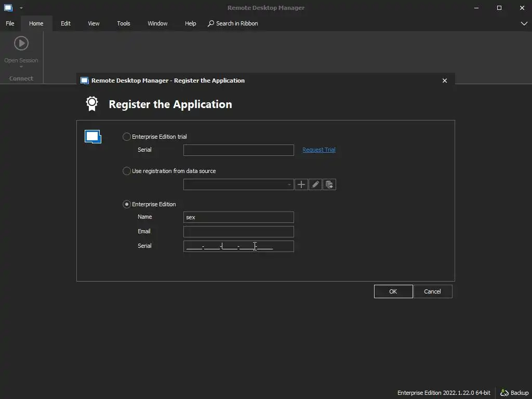Click the blue monitor icon in dialog
The image size is (532, 399).
[x=93, y=137]
